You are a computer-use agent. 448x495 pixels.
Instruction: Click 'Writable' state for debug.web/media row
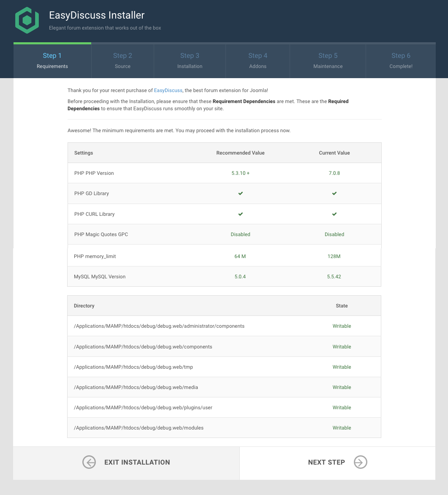(x=342, y=387)
